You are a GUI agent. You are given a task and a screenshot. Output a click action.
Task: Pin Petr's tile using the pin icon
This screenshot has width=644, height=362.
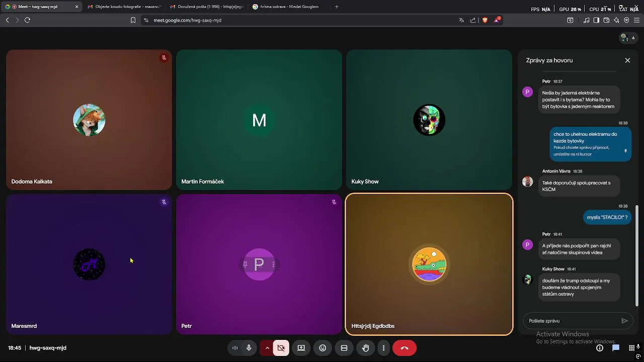click(245, 264)
